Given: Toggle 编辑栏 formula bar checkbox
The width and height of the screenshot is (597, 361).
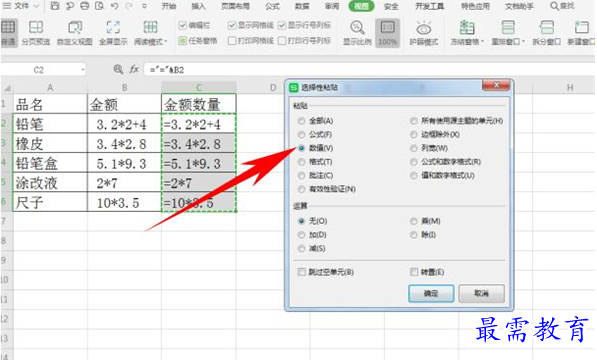Looking at the screenshot, I should click(183, 26).
